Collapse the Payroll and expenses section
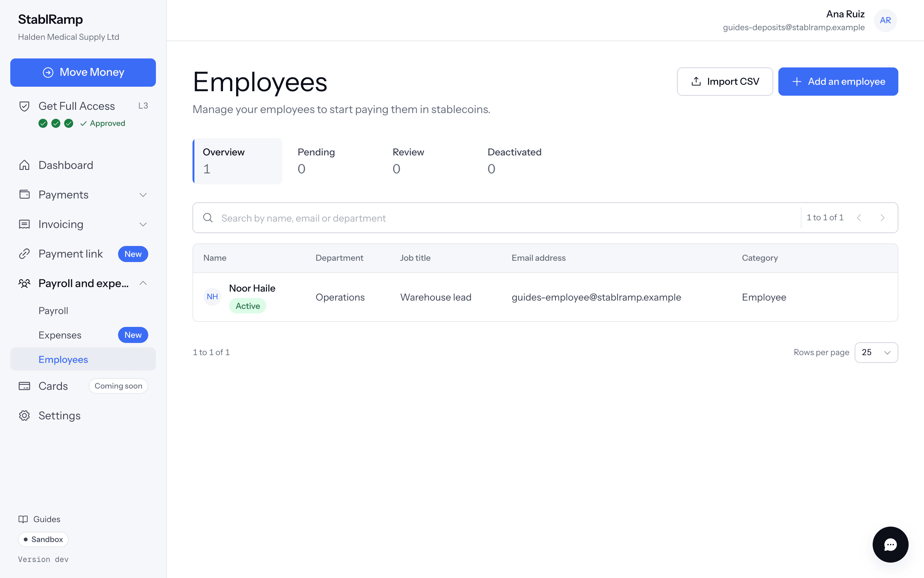The image size is (924, 578). [x=143, y=283]
